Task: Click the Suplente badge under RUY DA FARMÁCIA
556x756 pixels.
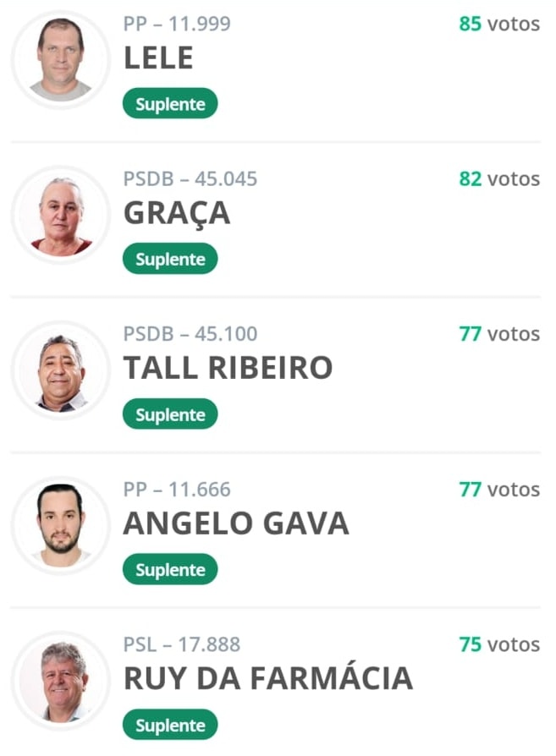Action: point(170,725)
